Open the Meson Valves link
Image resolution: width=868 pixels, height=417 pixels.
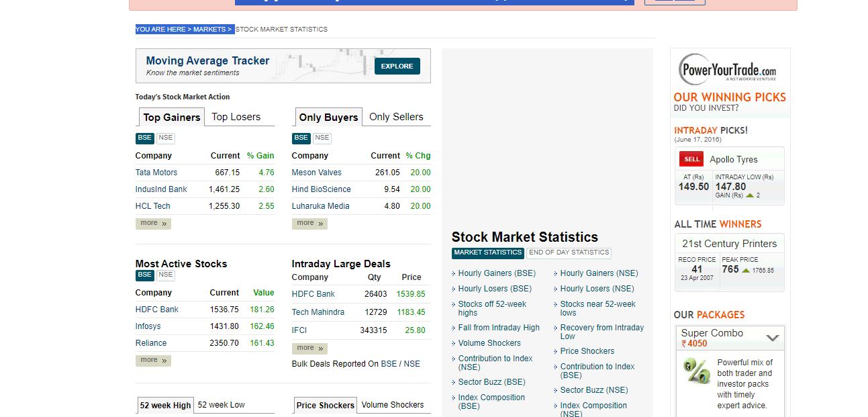317,173
